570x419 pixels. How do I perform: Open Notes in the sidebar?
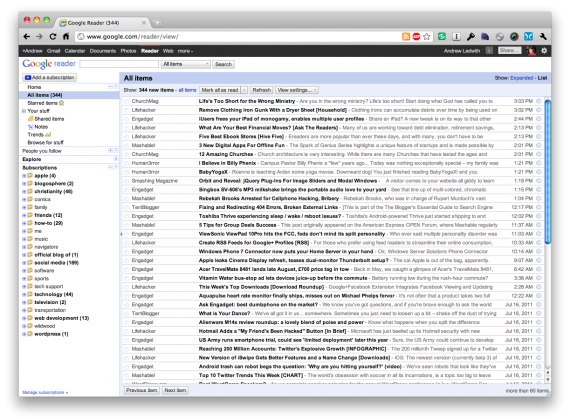pos(38,127)
